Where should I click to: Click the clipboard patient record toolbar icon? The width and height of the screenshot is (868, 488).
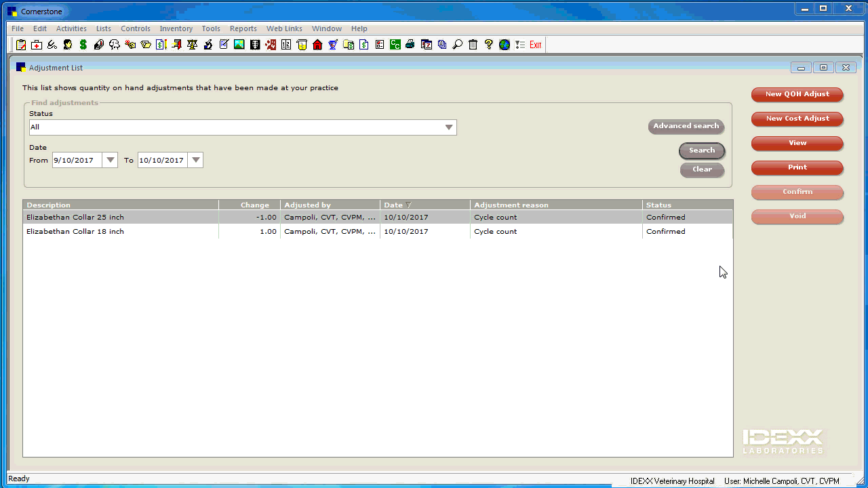[20, 45]
